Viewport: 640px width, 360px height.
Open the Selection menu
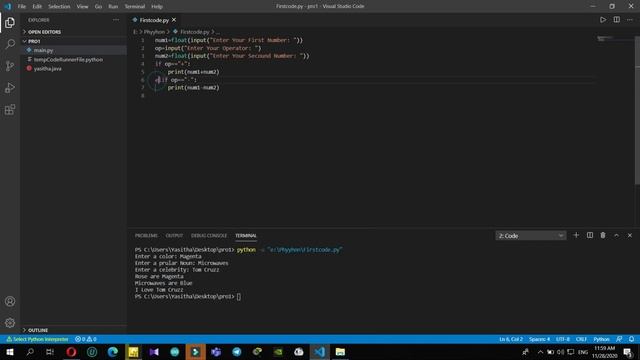tap(59, 7)
